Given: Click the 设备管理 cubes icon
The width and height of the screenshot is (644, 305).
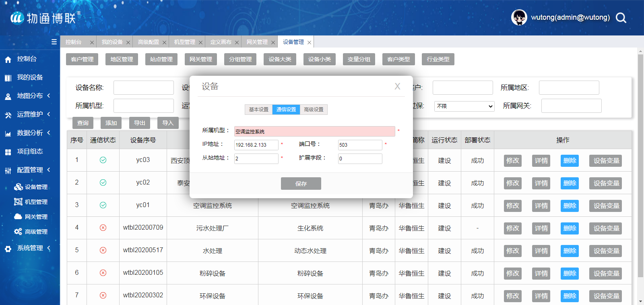Looking at the screenshot, I should 19,187.
